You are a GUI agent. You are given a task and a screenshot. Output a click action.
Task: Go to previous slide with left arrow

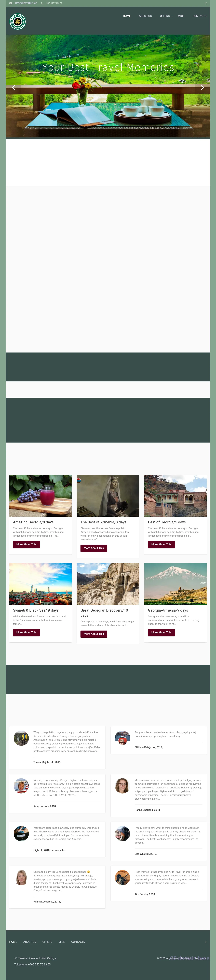[x=14, y=87]
